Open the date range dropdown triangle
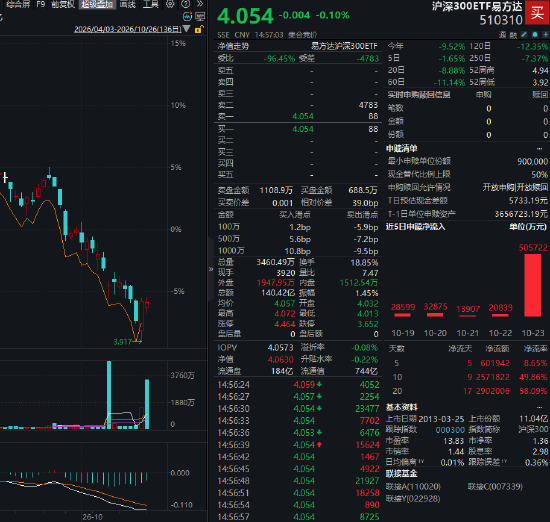This screenshot has width=550, height=522. tap(187, 29)
